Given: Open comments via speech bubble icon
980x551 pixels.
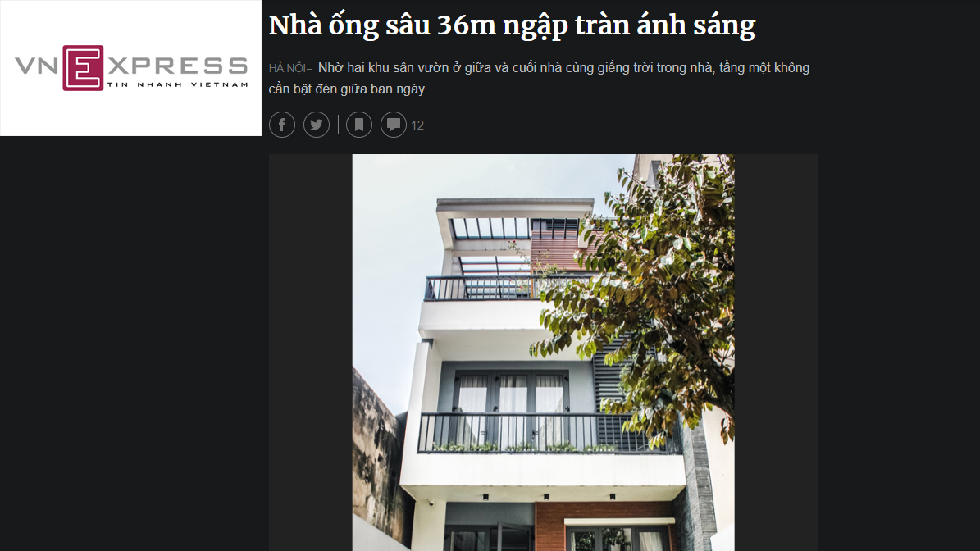Looking at the screenshot, I should 394,125.
